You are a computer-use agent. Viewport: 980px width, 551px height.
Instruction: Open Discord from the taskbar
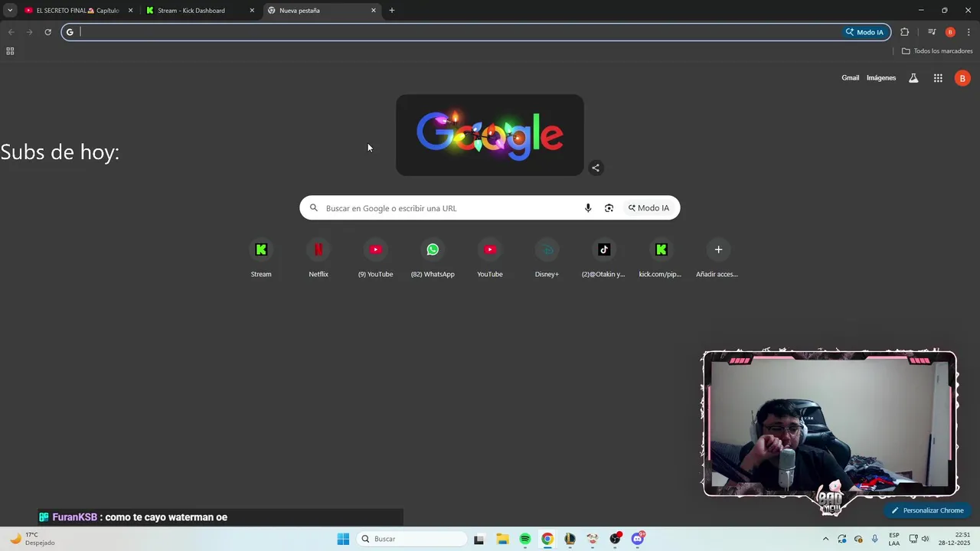click(x=638, y=539)
